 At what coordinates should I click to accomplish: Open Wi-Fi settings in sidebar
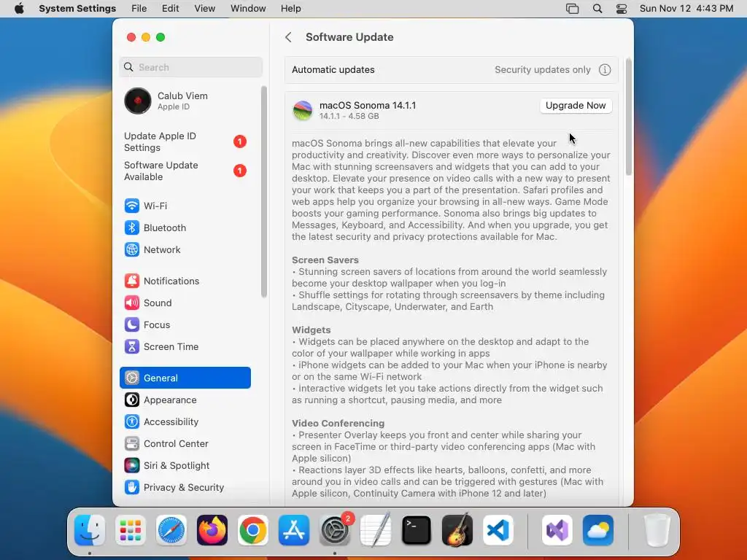click(185, 206)
